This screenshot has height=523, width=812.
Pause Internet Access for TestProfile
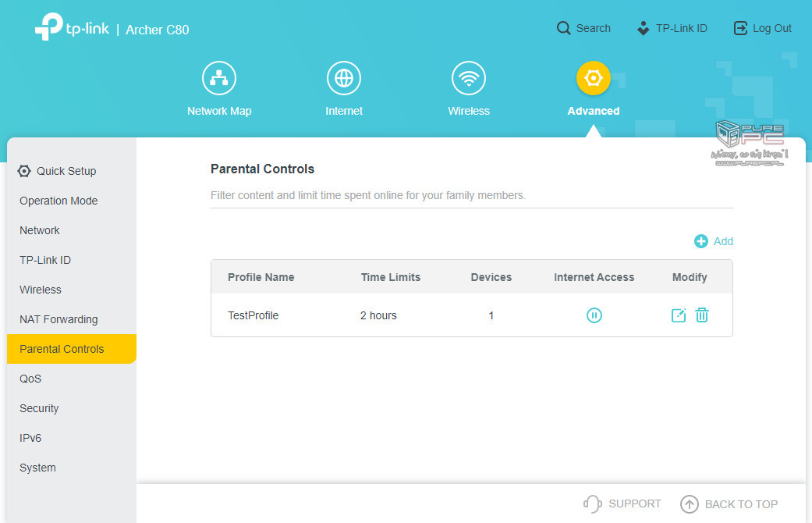594,315
